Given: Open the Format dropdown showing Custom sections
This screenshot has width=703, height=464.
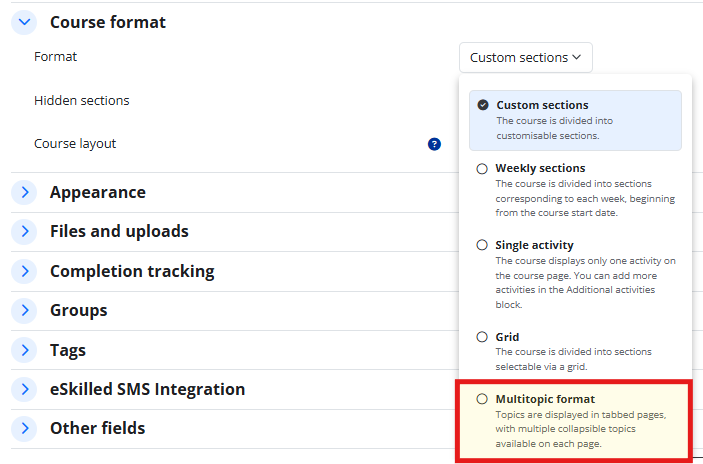Looking at the screenshot, I should coord(525,57).
